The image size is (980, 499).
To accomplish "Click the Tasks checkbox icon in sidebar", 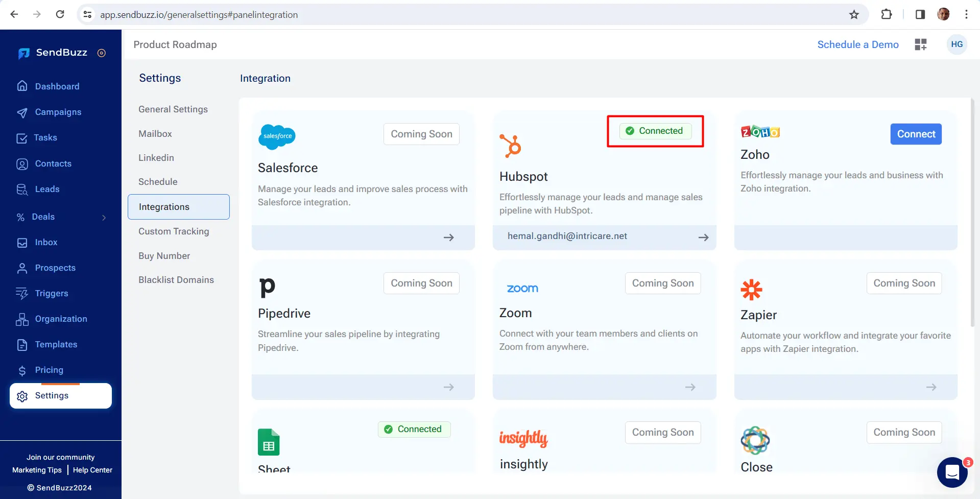I will (21, 138).
